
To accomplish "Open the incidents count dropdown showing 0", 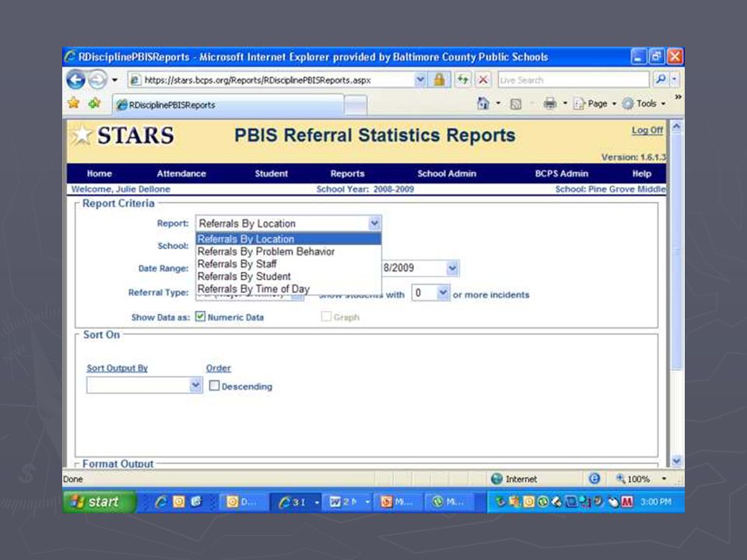I will [443, 292].
